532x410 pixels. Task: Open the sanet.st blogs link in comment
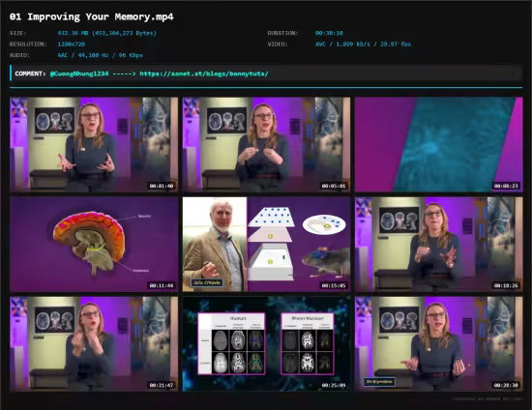204,73
